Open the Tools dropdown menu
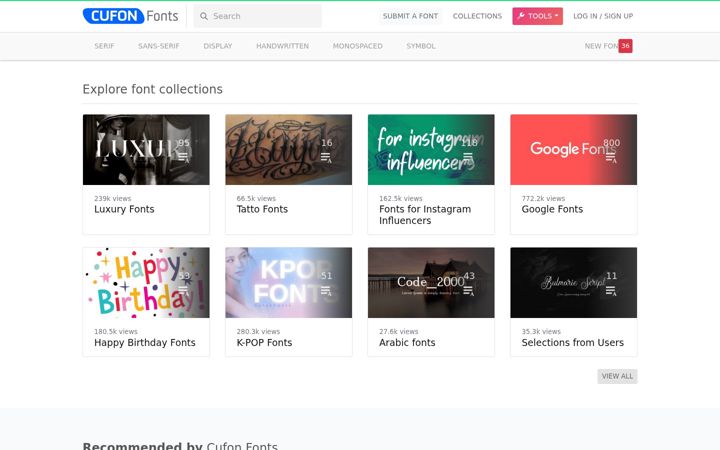720x450 pixels. tap(537, 16)
